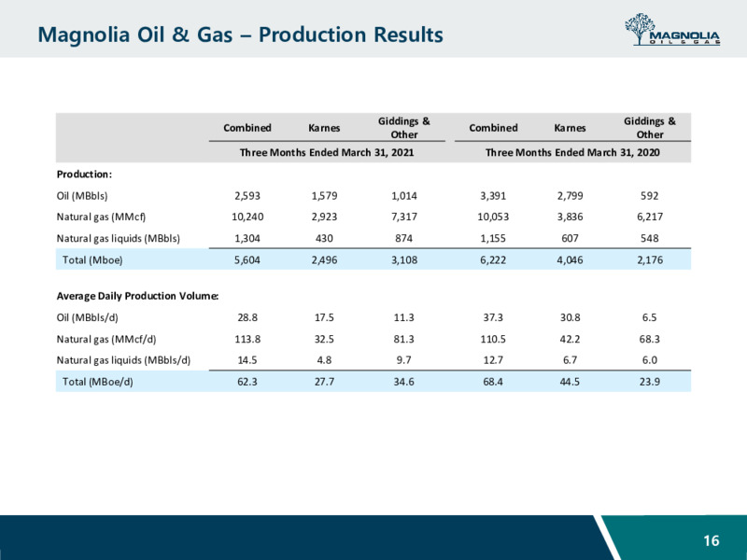Click the value 592

coord(649,196)
